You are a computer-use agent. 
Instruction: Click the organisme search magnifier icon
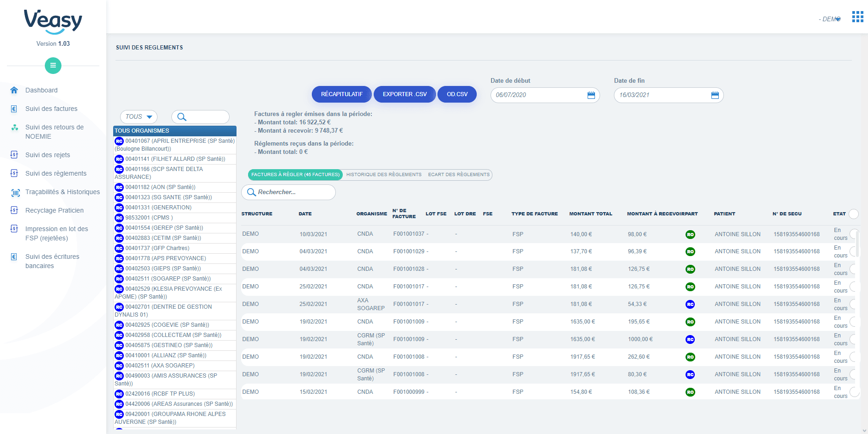[182, 117]
